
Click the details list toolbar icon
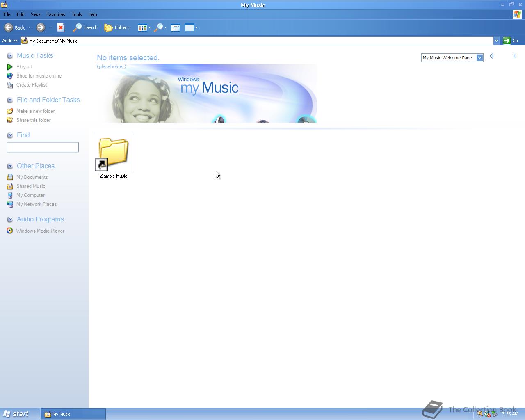(175, 28)
